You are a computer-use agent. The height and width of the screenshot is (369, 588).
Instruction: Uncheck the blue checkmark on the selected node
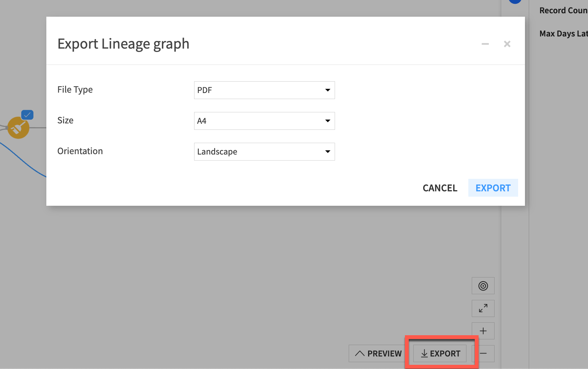(x=27, y=114)
